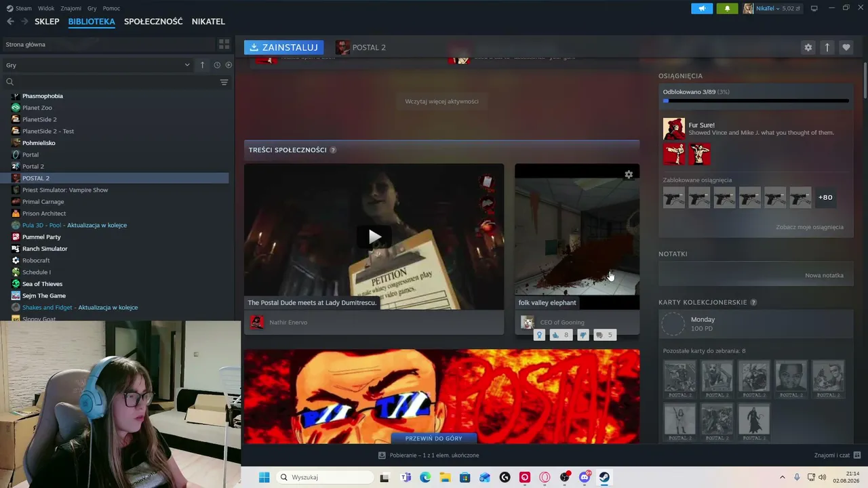Filter ready-to-play games with the play icon
This screenshot has width=868, height=488.
[229, 65]
